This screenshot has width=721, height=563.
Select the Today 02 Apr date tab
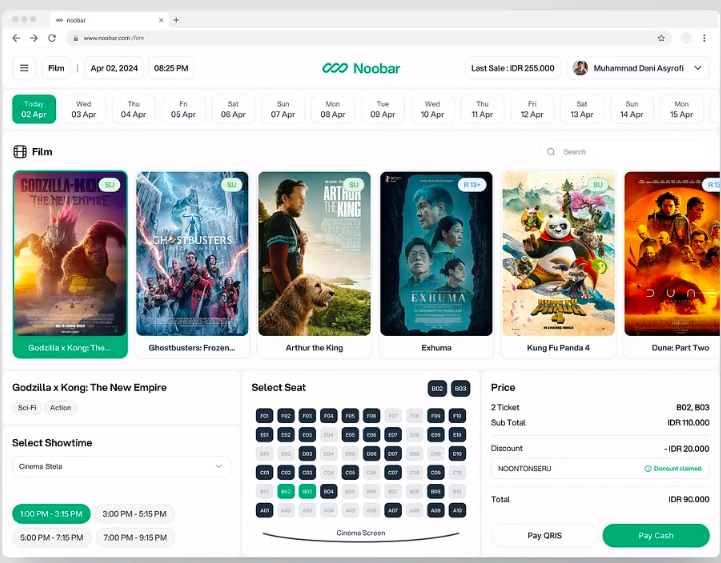click(34, 109)
